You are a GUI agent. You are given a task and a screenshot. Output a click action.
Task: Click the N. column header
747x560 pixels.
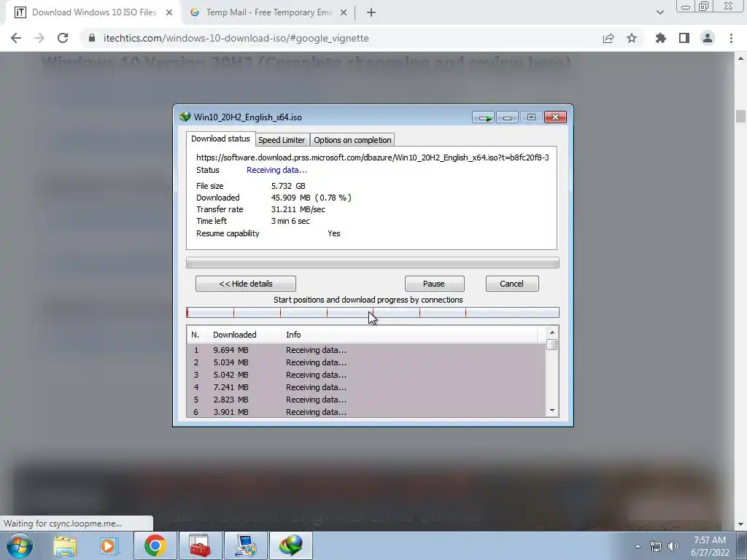(198, 335)
